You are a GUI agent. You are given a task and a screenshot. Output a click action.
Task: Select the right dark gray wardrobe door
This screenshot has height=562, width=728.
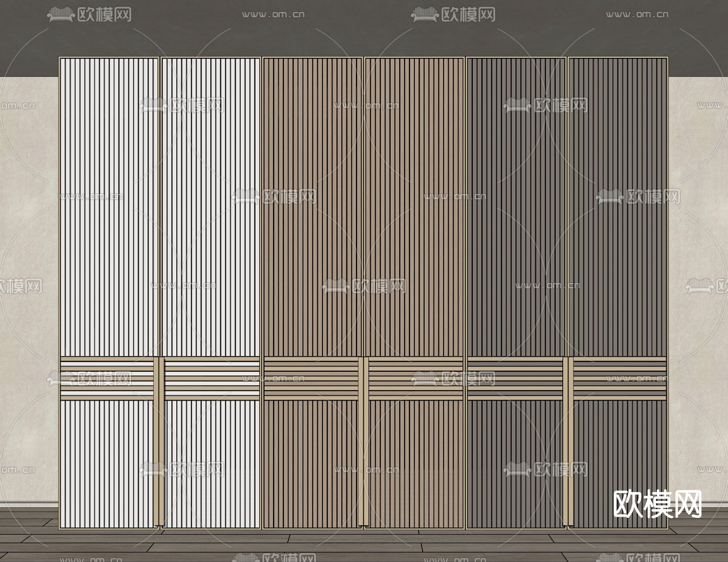pyautogui.click(x=618, y=293)
